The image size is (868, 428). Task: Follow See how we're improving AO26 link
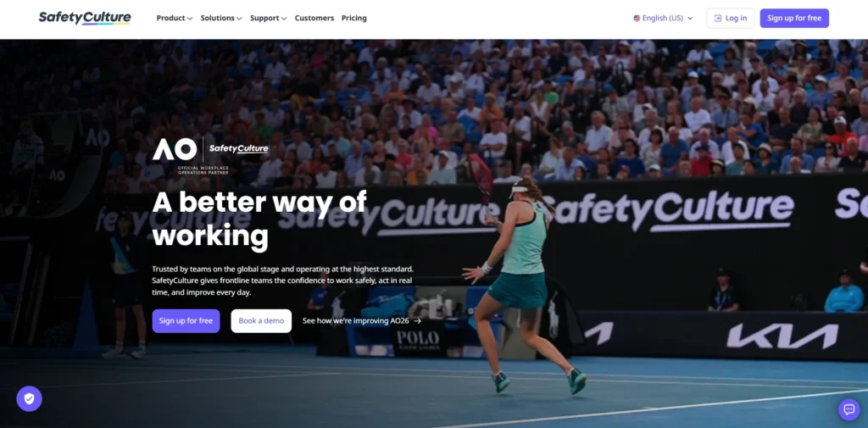[362, 320]
